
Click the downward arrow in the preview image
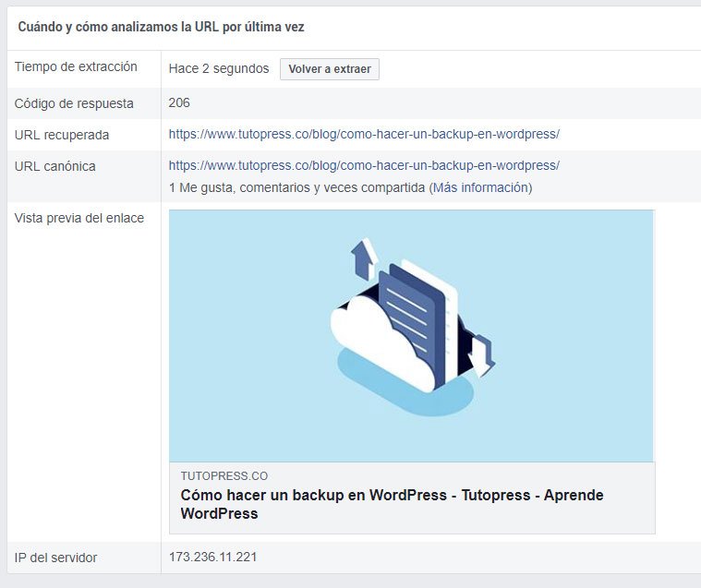(481, 355)
